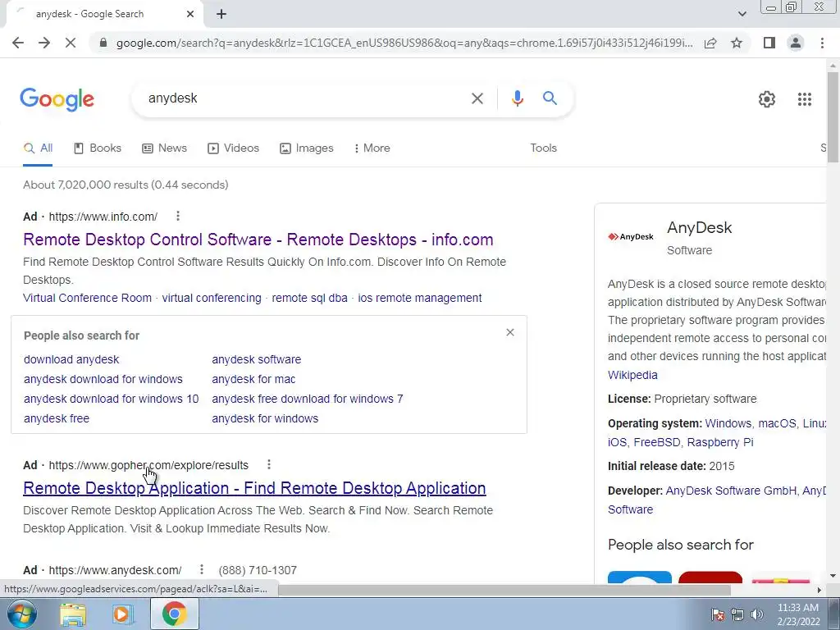Search for anydesk download for windows 10
Image resolution: width=840 pixels, height=630 pixels.
click(111, 399)
